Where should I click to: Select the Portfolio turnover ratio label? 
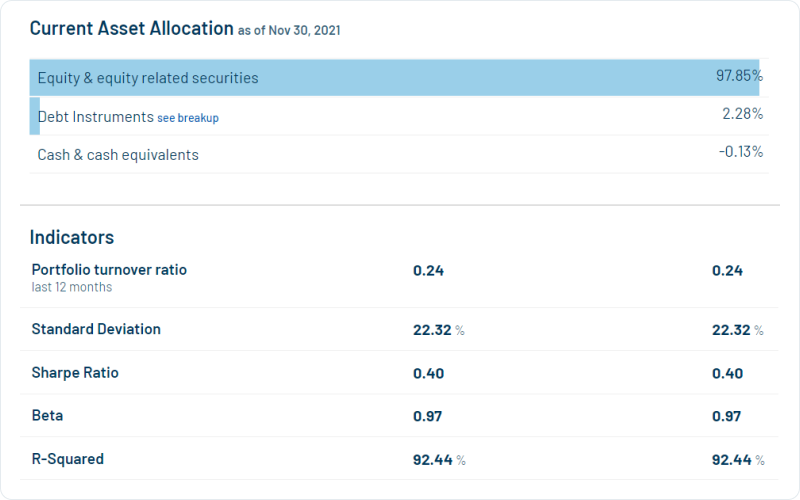(x=109, y=270)
